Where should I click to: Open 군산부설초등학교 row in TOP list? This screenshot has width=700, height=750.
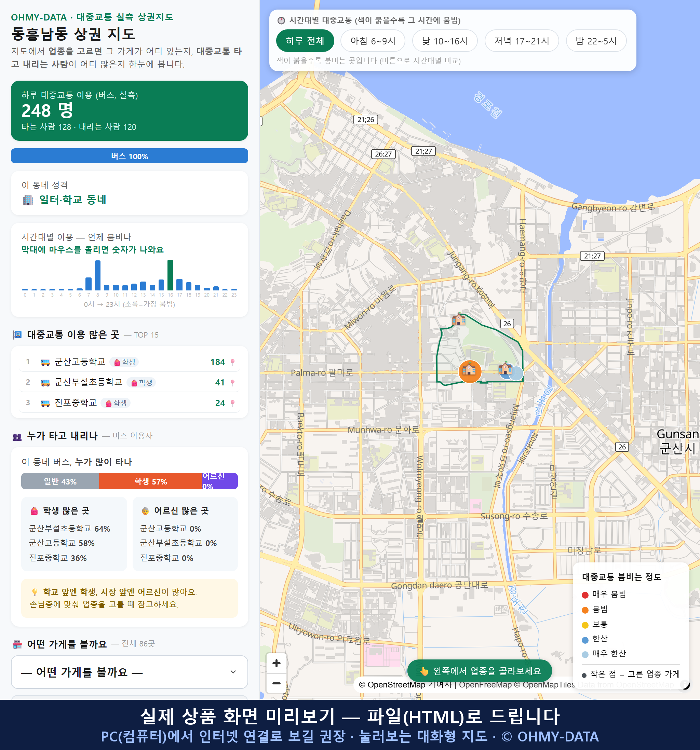(x=130, y=382)
